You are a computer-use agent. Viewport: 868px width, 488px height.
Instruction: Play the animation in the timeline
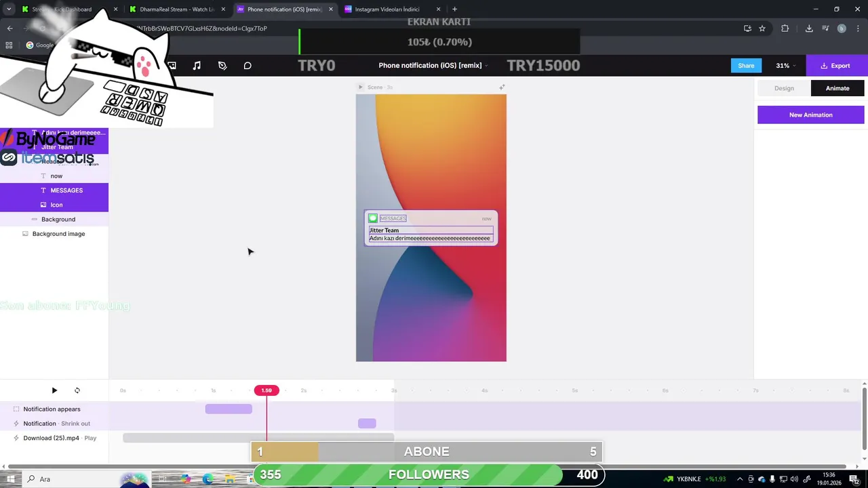pyautogui.click(x=54, y=390)
